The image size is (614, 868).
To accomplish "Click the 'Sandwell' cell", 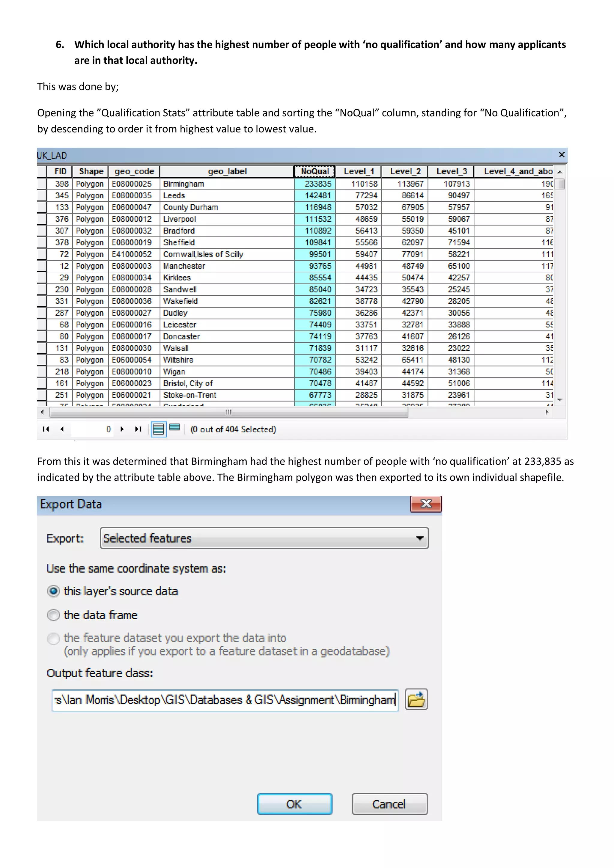I will coord(227,289).
